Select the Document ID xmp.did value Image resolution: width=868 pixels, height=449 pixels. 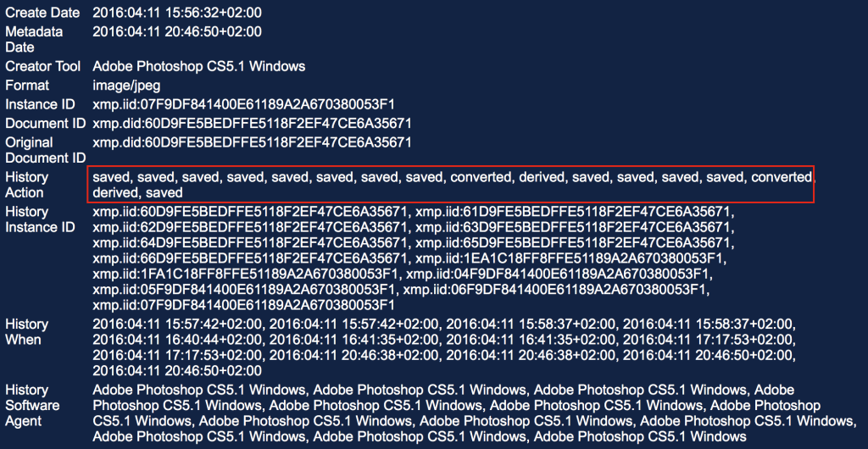(x=252, y=123)
